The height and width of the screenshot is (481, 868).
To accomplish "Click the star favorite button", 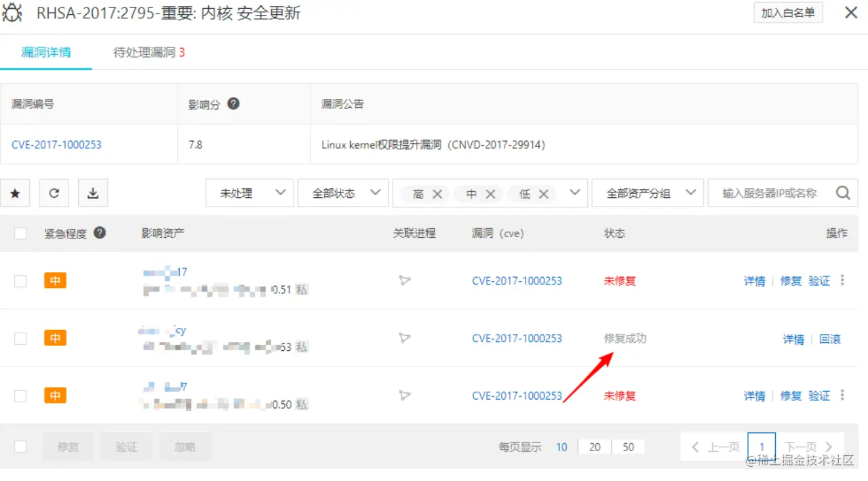I will (15, 193).
